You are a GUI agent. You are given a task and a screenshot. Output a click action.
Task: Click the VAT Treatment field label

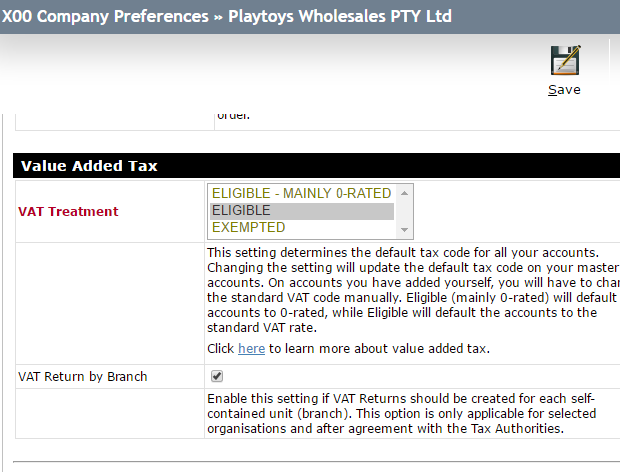68,211
